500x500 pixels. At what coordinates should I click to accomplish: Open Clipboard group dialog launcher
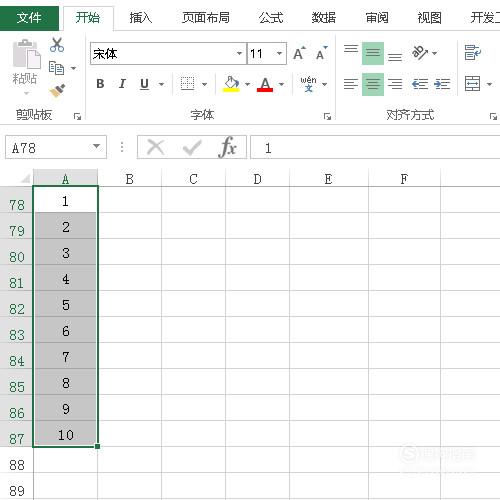point(77,116)
